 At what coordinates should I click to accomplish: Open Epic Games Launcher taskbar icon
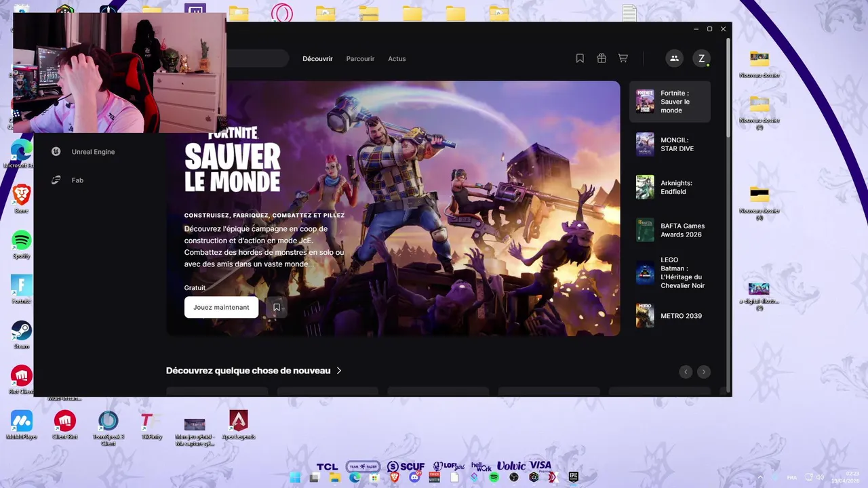tap(573, 477)
